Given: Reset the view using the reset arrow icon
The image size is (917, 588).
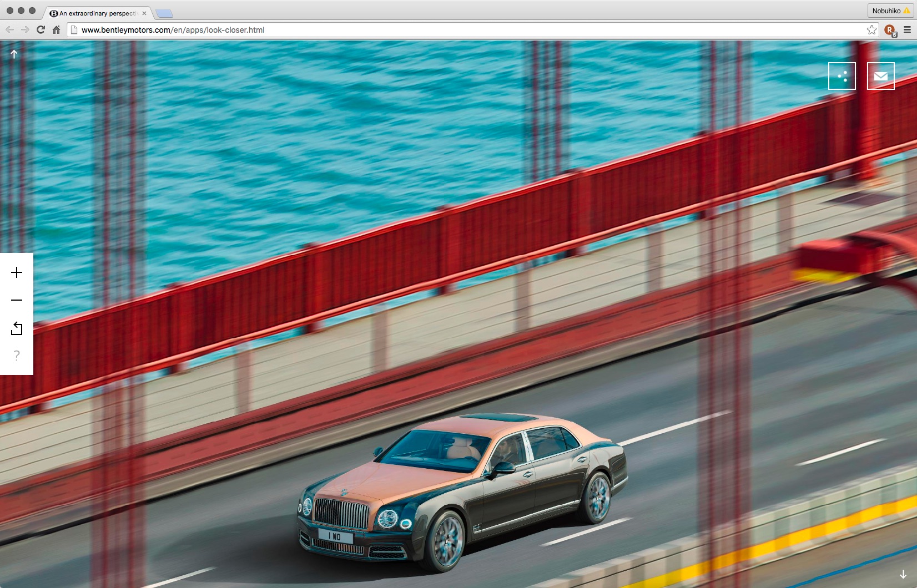Looking at the screenshot, I should click(x=17, y=328).
